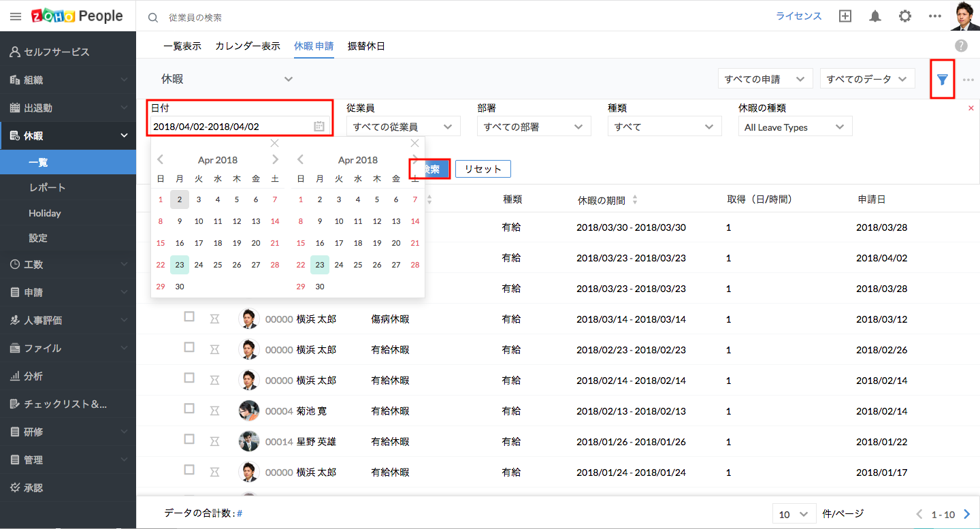Open calendar icon in date field

pyautogui.click(x=318, y=126)
